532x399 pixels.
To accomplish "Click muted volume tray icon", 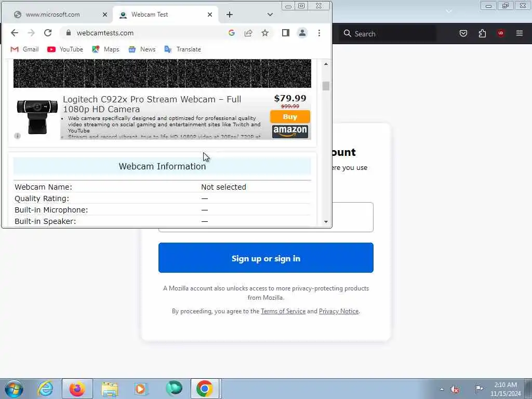I will (455, 389).
